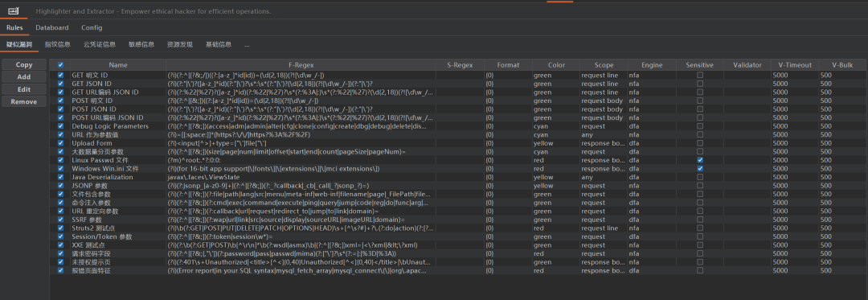The height and width of the screenshot is (300, 868).
Task: Disable the GET 明文 ID rule checkbox
Action: [x=60, y=76]
